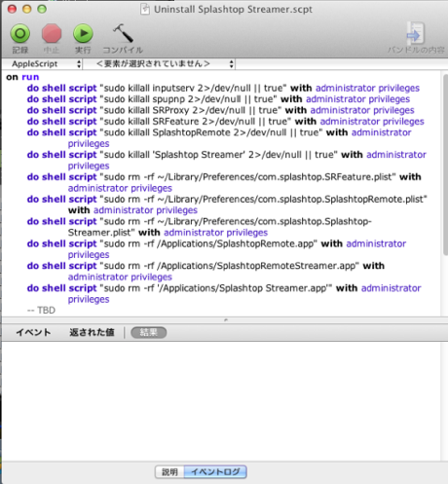
Task: Show the 説明 pane
Action: click(169, 471)
